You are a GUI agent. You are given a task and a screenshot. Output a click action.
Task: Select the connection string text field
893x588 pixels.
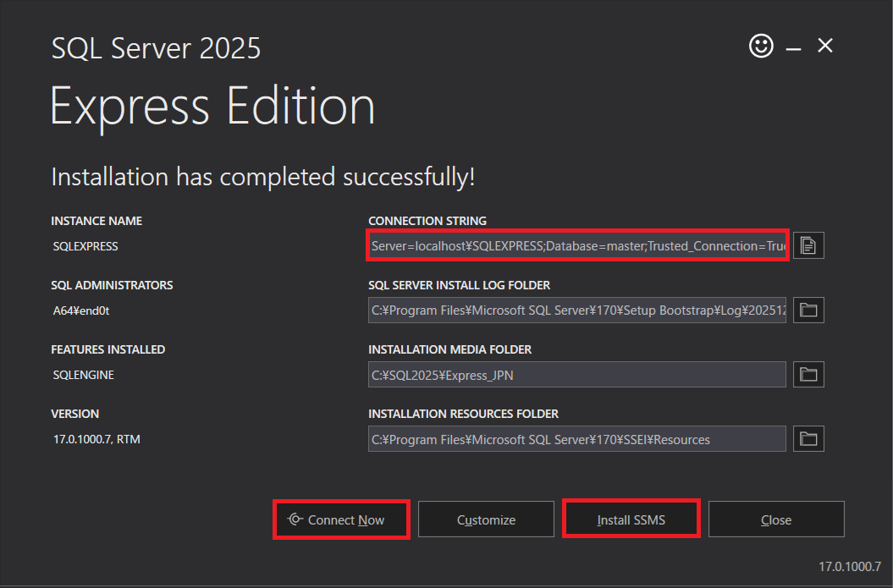[x=578, y=245]
